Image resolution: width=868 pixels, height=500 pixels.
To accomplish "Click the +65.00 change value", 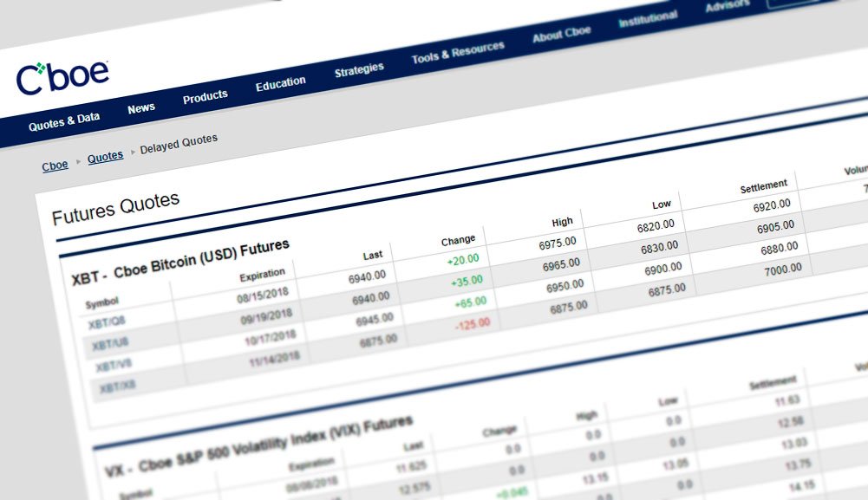I will (471, 302).
